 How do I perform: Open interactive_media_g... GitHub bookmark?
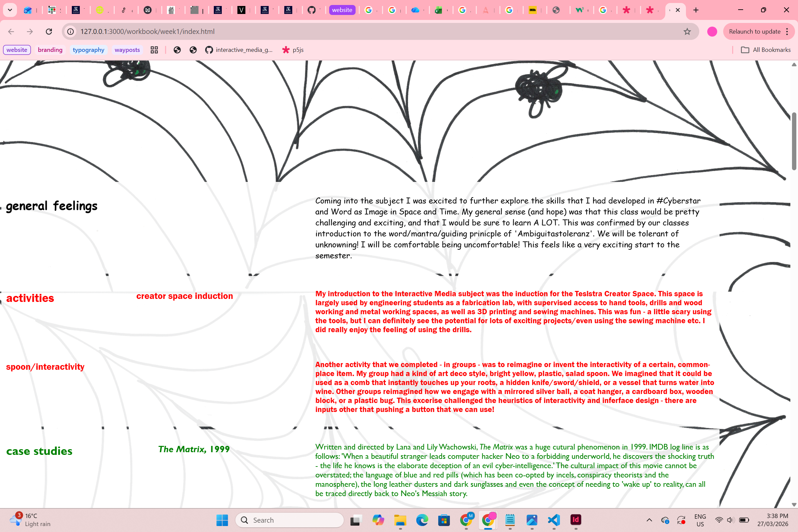tap(238, 50)
